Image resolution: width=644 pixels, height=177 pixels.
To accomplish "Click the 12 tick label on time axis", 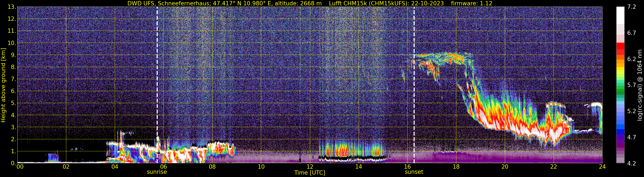I will [310, 167].
